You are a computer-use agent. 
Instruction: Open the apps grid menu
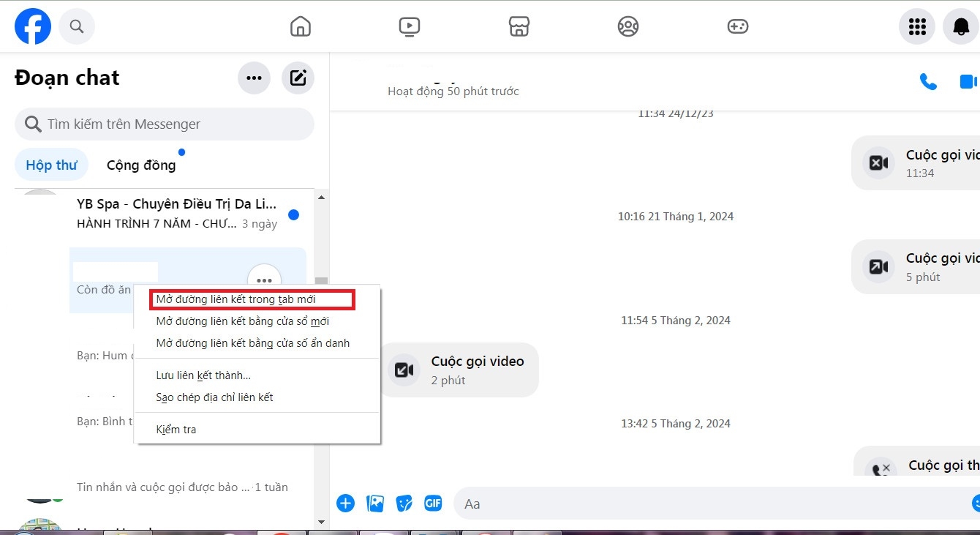coord(917,27)
